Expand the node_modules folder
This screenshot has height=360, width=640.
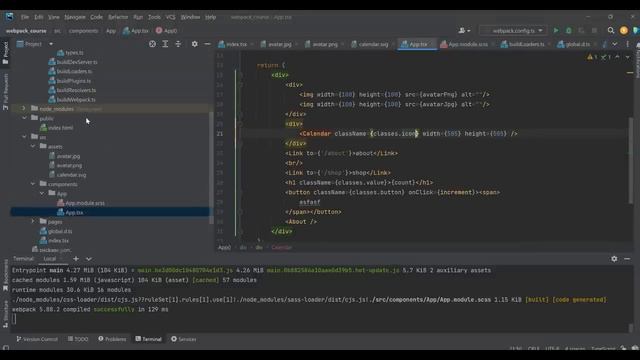point(24,109)
